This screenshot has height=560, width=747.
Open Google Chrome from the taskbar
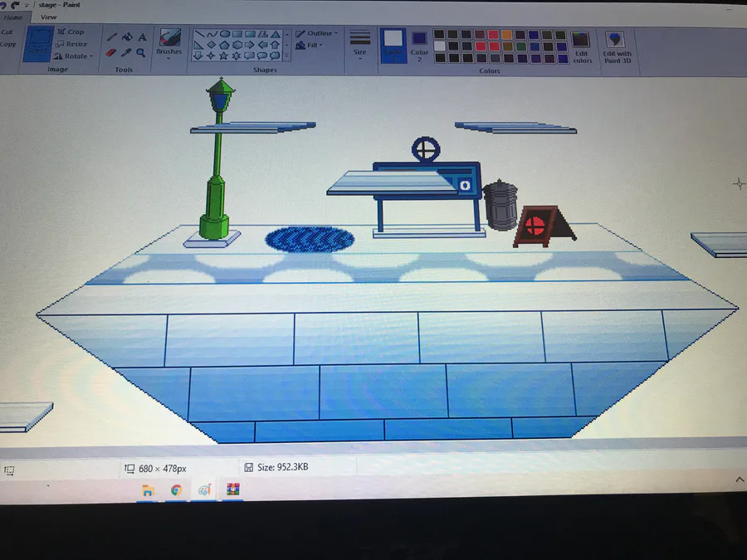point(176,490)
